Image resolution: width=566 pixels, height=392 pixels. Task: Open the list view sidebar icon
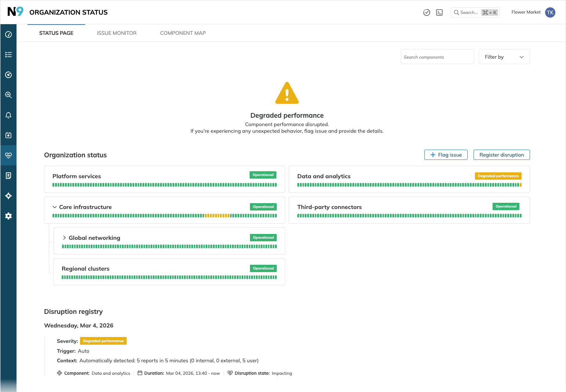(8, 55)
